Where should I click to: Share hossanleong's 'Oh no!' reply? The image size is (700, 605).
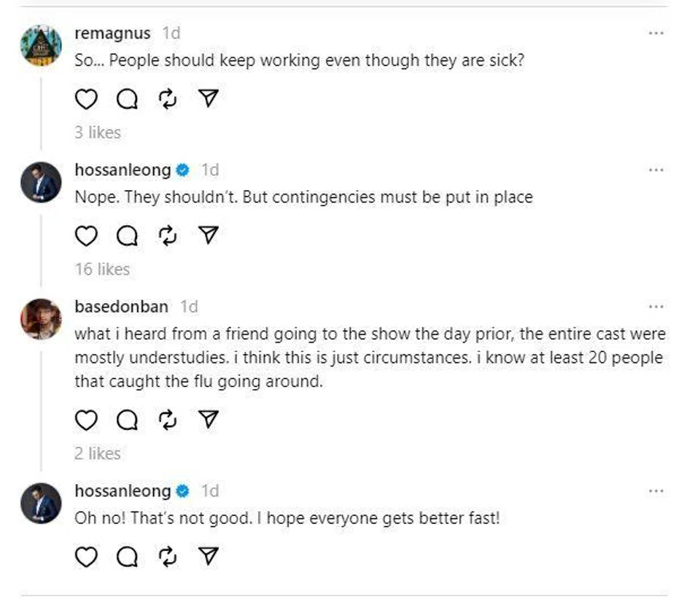pyautogui.click(x=209, y=557)
